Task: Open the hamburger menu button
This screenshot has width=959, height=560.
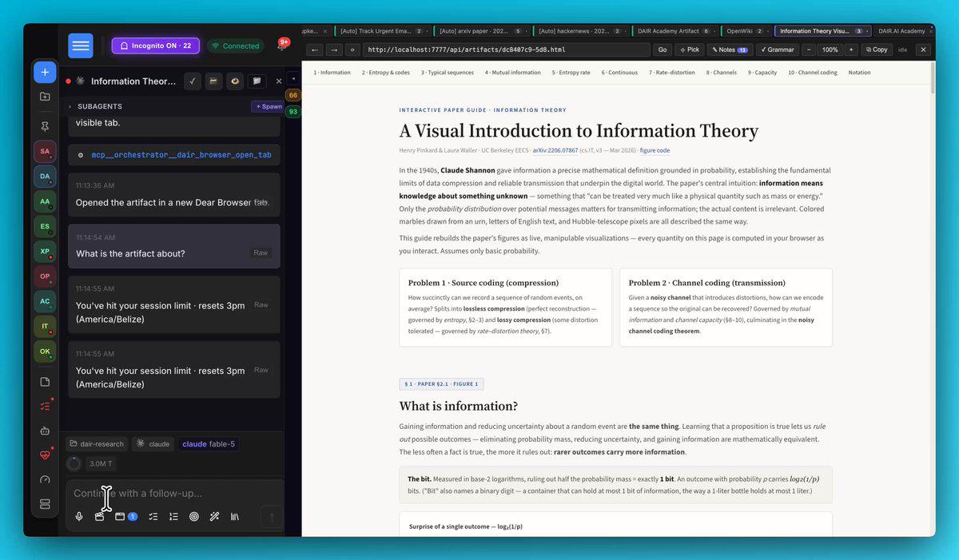Action: [x=81, y=46]
